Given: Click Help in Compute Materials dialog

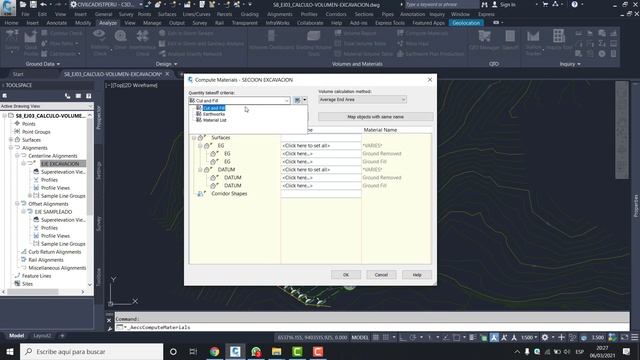Looking at the screenshot, I should point(417,275).
